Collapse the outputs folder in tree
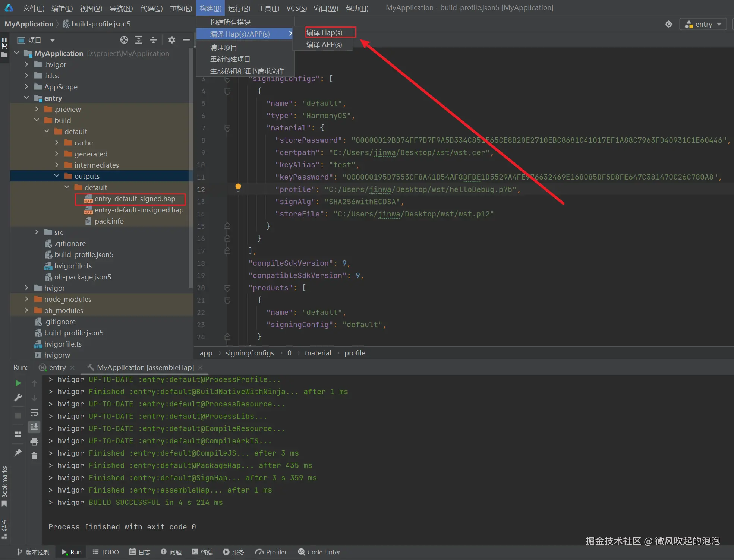Screen dimensions: 734x560 pyautogui.click(x=57, y=176)
